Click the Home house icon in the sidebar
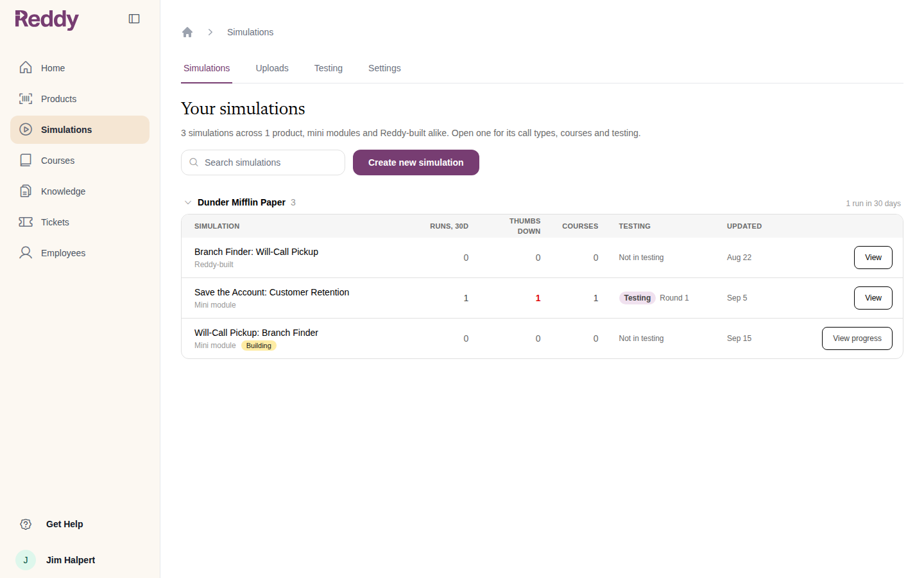 click(26, 67)
